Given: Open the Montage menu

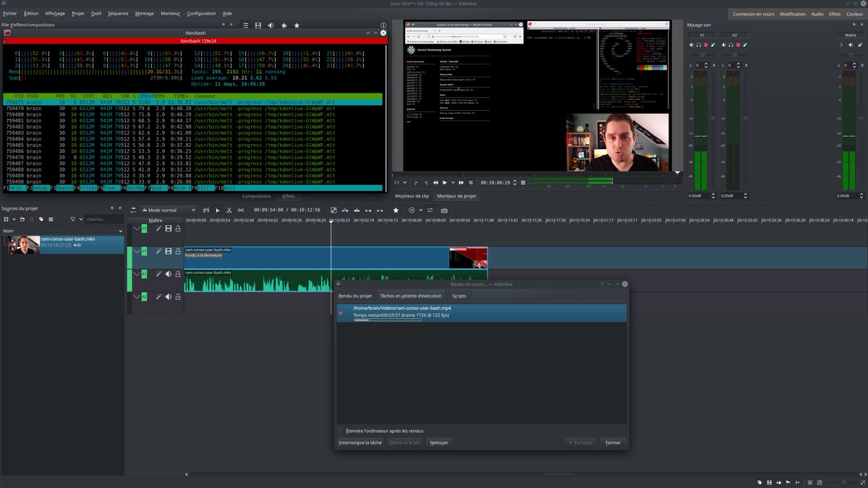Looking at the screenshot, I should click(145, 13).
